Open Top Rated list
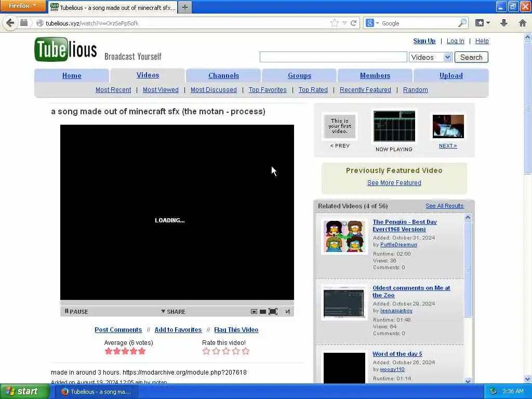Screen dimensions: 532x399 [313, 90]
